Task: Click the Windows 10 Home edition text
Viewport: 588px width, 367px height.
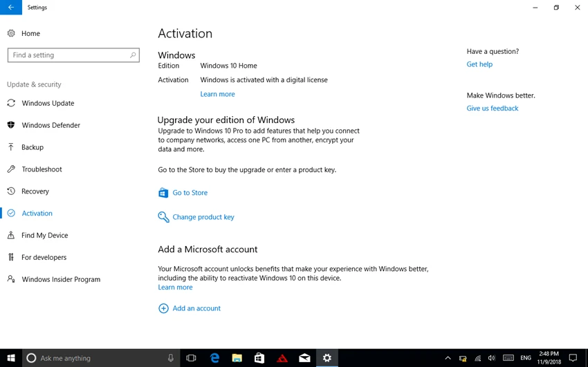Action: click(x=229, y=66)
